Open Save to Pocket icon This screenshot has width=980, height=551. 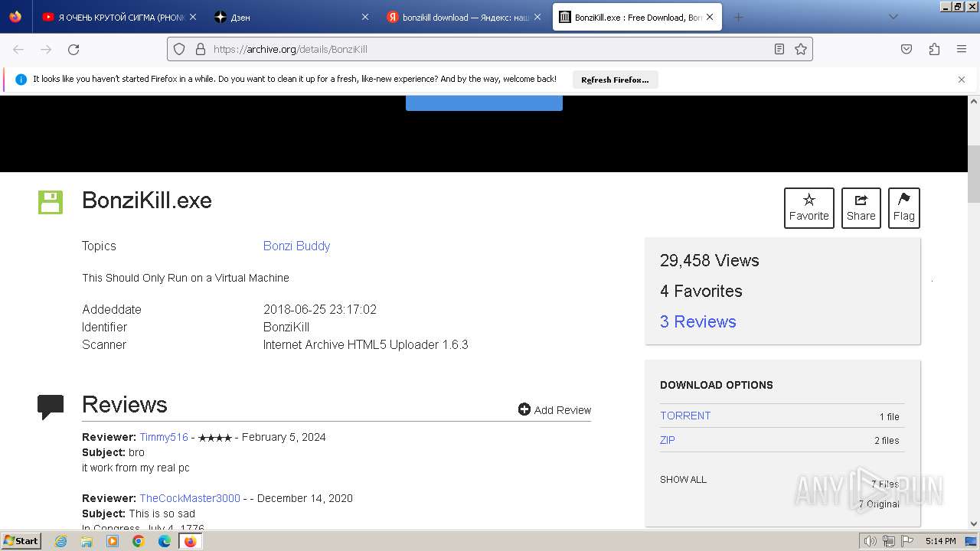tap(906, 49)
